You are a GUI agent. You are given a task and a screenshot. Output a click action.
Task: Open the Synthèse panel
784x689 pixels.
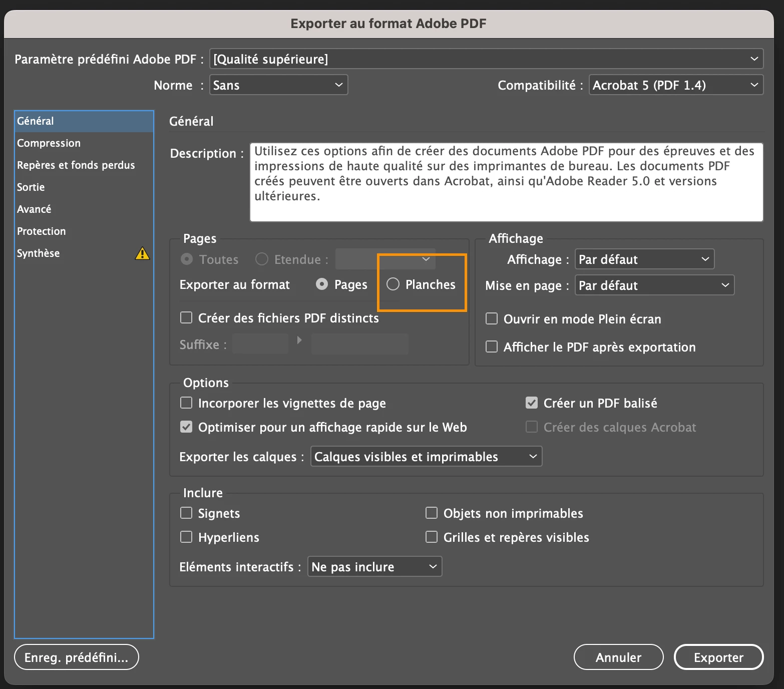[x=84, y=253]
